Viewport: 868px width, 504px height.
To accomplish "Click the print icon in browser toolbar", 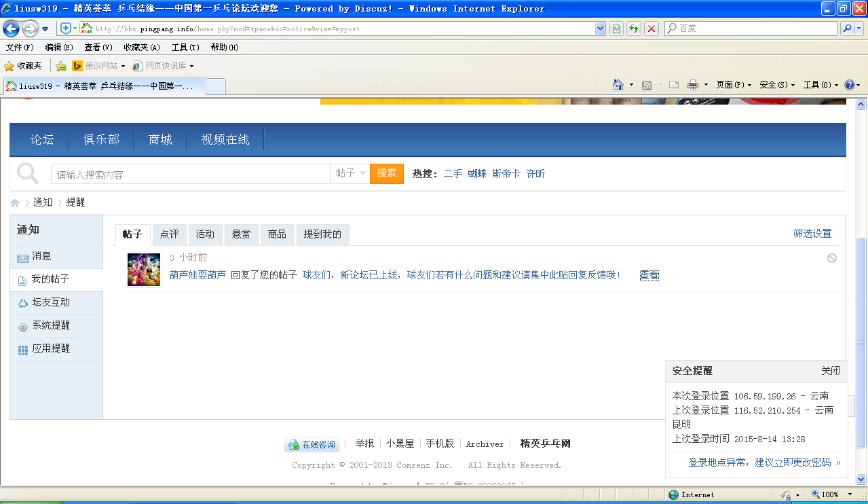I will tap(694, 84).
